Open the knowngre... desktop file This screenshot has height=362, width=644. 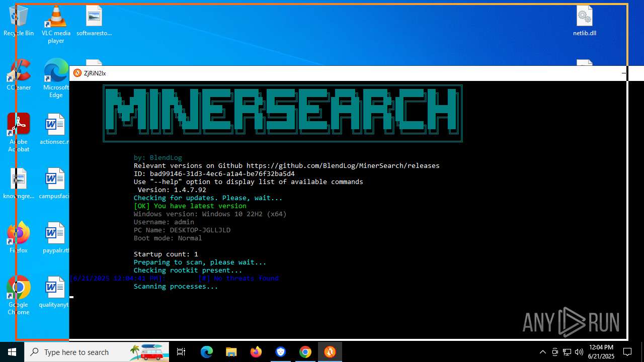pos(19,184)
